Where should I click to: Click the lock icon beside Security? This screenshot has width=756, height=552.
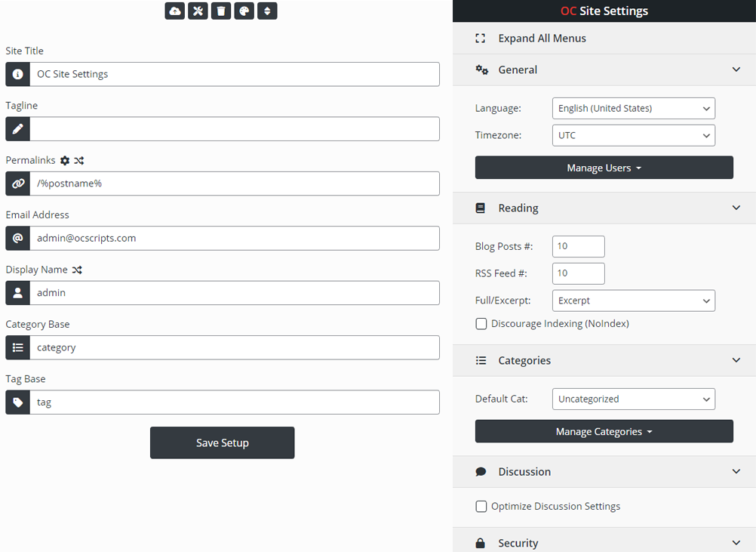pos(480,543)
